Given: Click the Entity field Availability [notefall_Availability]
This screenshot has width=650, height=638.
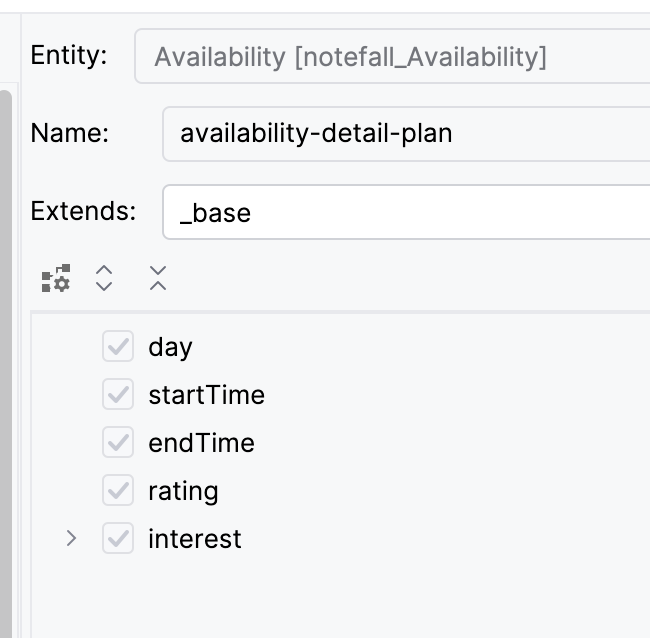Looking at the screenshot, I should click(392, 56).
